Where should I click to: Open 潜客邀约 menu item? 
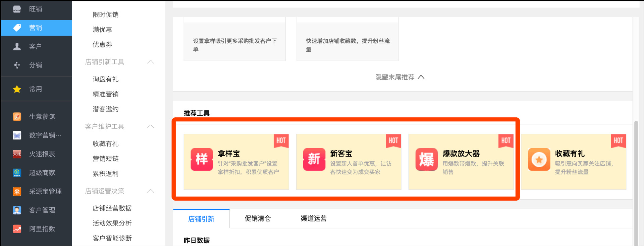pos(106,109)
